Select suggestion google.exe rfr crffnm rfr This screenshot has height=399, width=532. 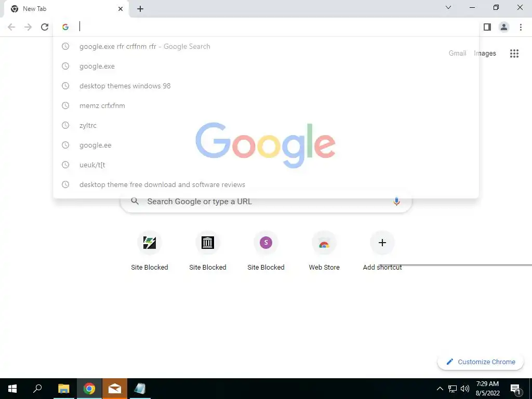(x=266, y=46)
